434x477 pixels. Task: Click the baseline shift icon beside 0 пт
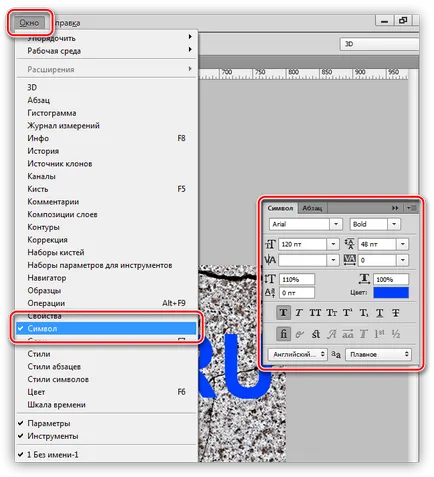[x=270, y=293]
